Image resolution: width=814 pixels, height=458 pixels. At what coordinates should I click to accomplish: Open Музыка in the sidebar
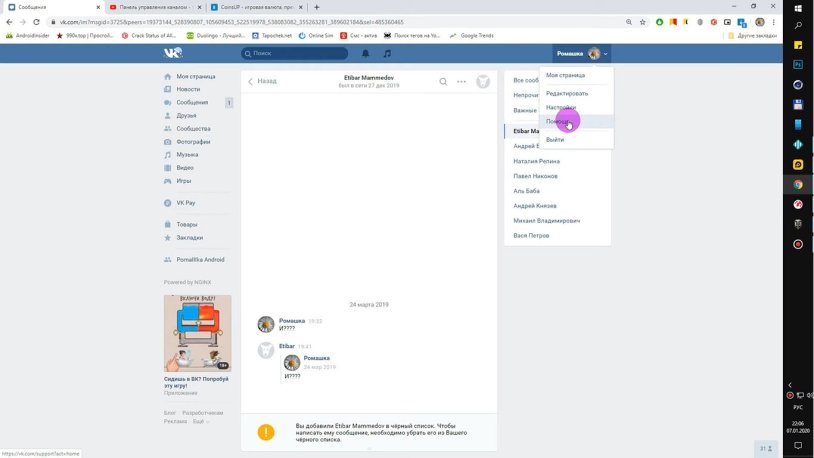[187, 155]
